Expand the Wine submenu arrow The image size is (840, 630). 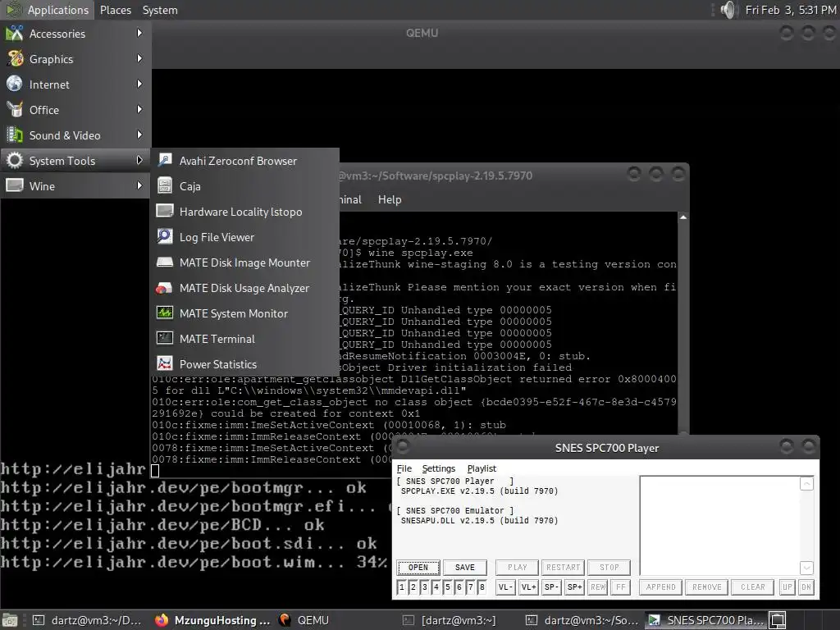tap(139, 186)
